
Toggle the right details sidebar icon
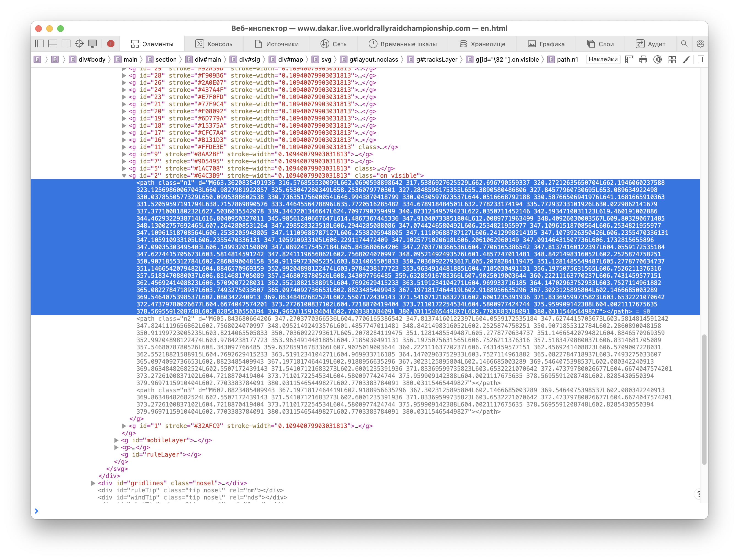click(701, 60)
